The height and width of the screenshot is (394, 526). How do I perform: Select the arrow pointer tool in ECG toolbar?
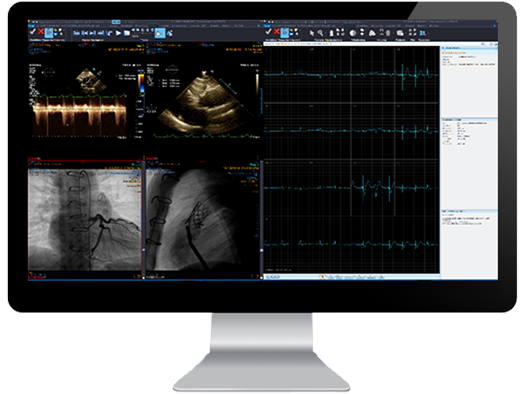[312, 33]
